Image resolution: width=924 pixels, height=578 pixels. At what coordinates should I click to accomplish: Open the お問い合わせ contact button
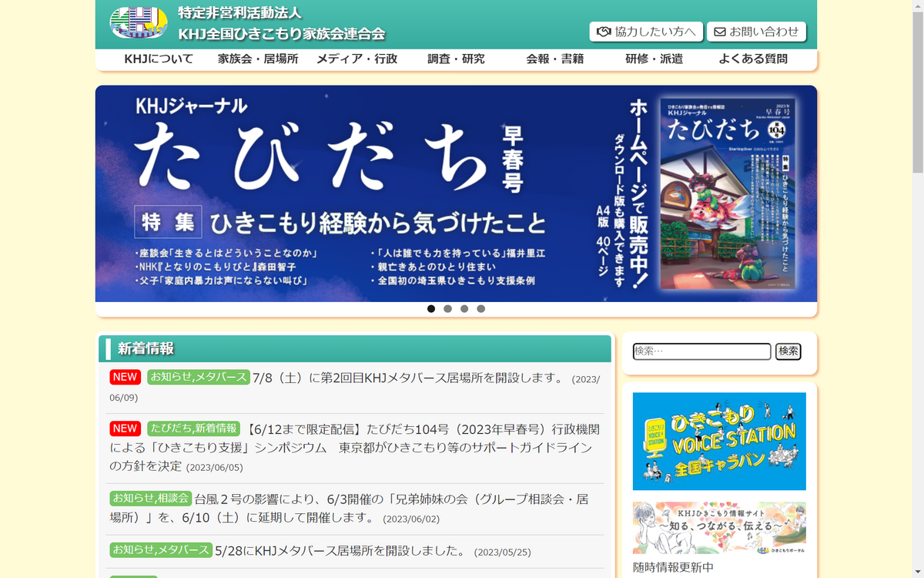(x=756, y=32)
